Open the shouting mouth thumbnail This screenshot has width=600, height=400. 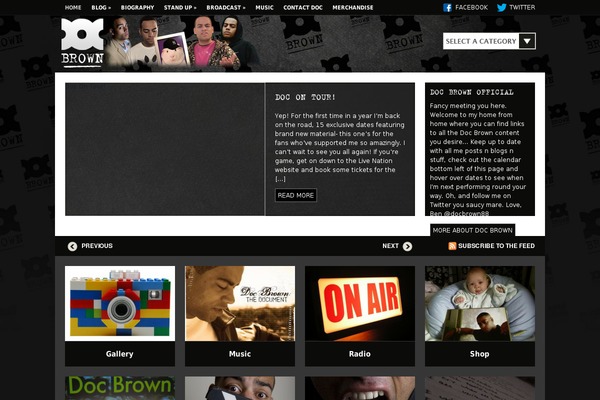[360, 388]
